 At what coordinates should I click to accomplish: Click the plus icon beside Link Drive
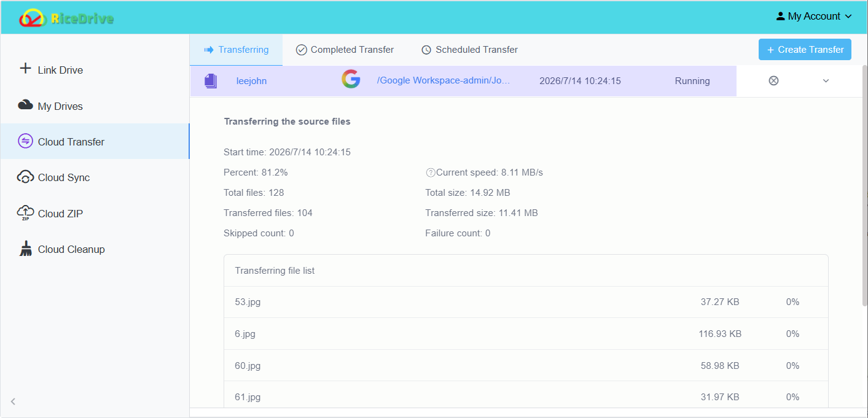click(x=25, y=69)
